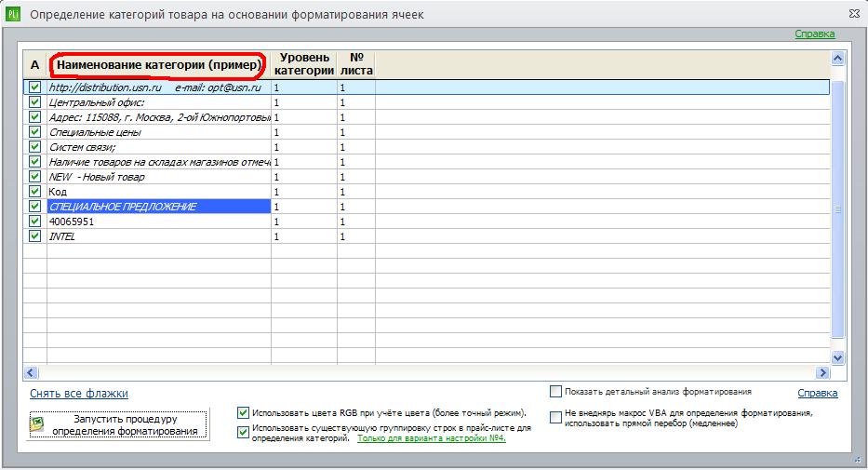Toggle checkbox for 40065951 row
Image resolution: width=868 pixels, height=470 pixels.
34,221
